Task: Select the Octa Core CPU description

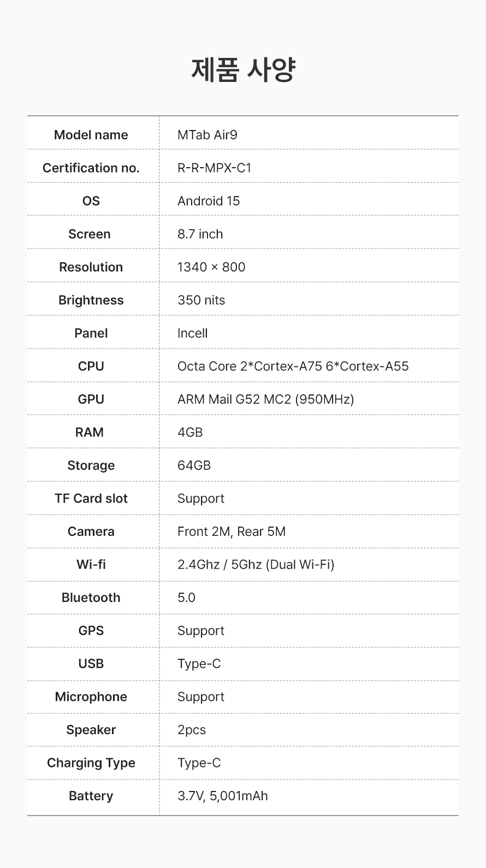Action: (x=293, y=366)
